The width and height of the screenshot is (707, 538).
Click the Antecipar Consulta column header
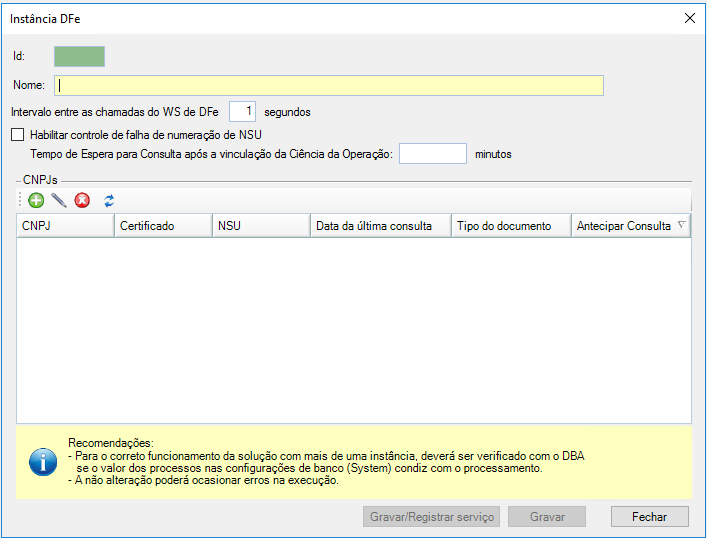pyautogui.click(x=631, y=226)
